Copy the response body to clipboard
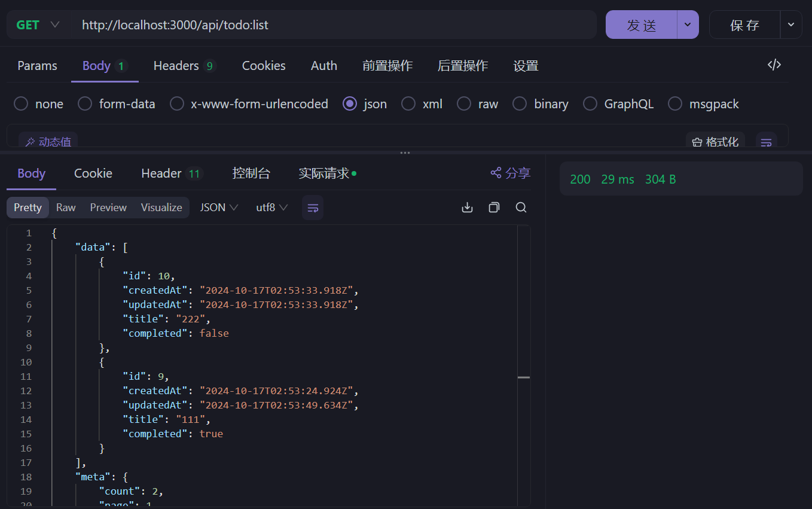The height and width of the screenshot is (509, 812). tap(494, 208)
